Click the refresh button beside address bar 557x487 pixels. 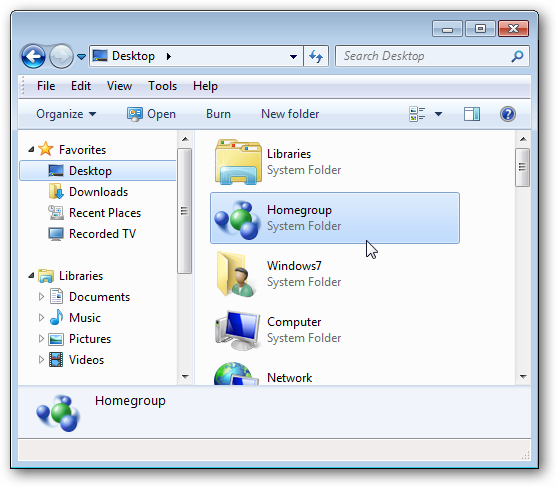coord(316,56)
